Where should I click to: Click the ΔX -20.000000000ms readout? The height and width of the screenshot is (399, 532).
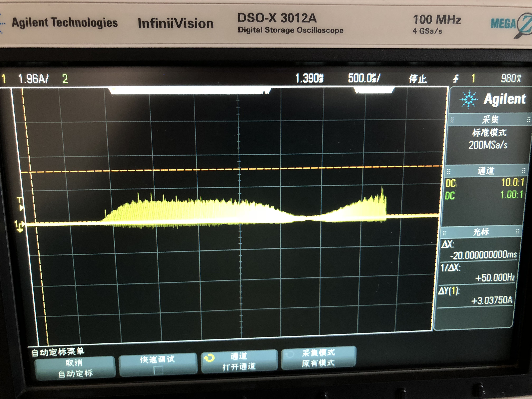point(483,255)
